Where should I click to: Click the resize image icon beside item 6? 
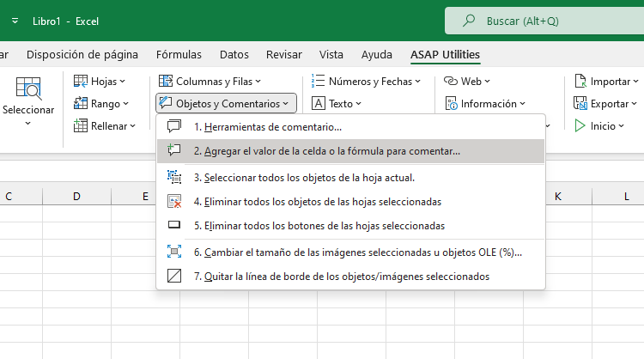pos(174,252)
